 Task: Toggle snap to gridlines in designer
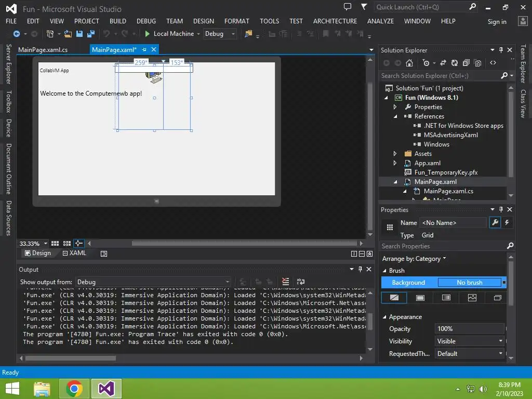pos(67,243)
